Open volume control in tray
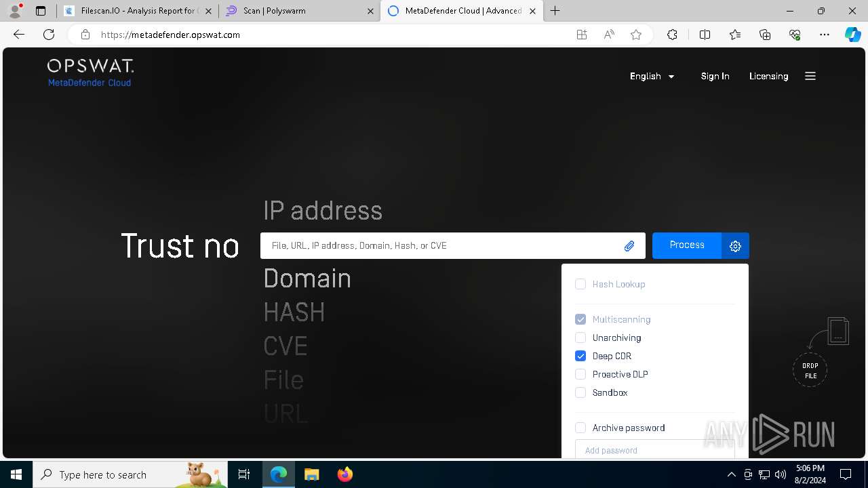This screenshot has width=868, height=488. pos(781,474)
